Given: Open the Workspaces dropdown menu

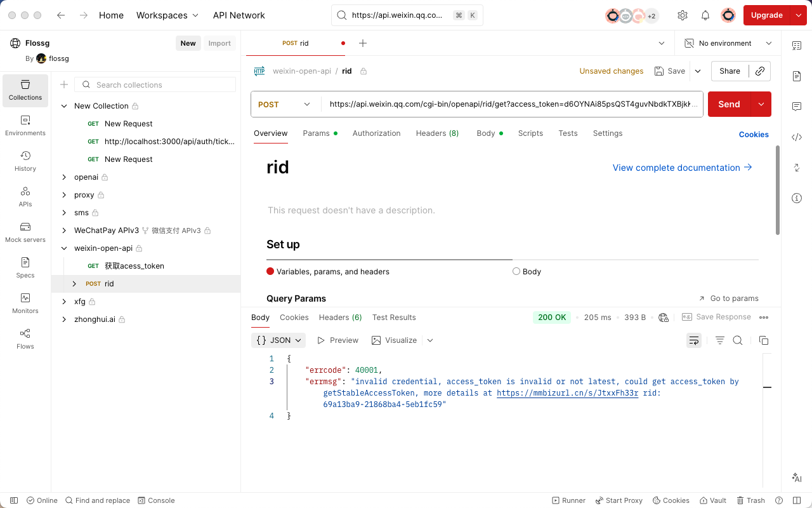Looking at the screenshot, I should pyautogui.click(x=167, y=15).
